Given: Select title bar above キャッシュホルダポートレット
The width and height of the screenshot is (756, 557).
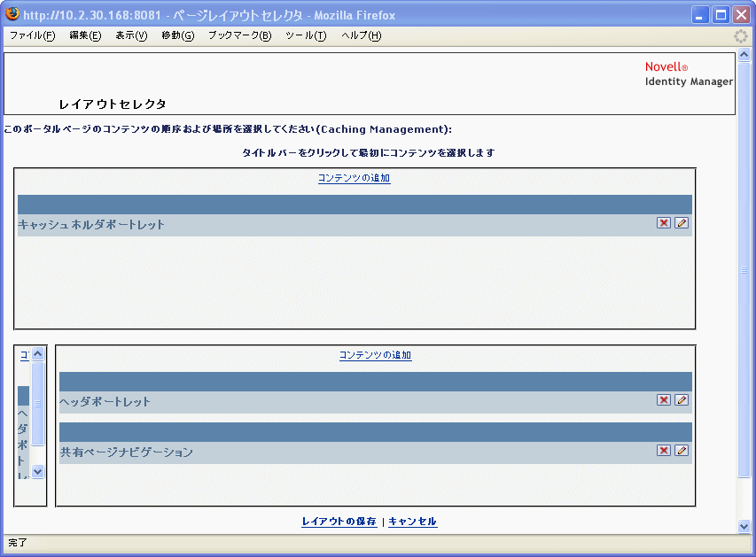Looking at the screenshot, I should tap(355, 205).
